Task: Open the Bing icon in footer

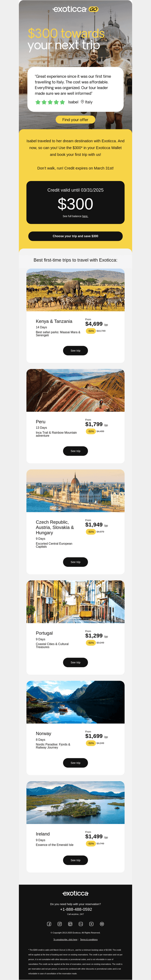Action: point(81,924)
